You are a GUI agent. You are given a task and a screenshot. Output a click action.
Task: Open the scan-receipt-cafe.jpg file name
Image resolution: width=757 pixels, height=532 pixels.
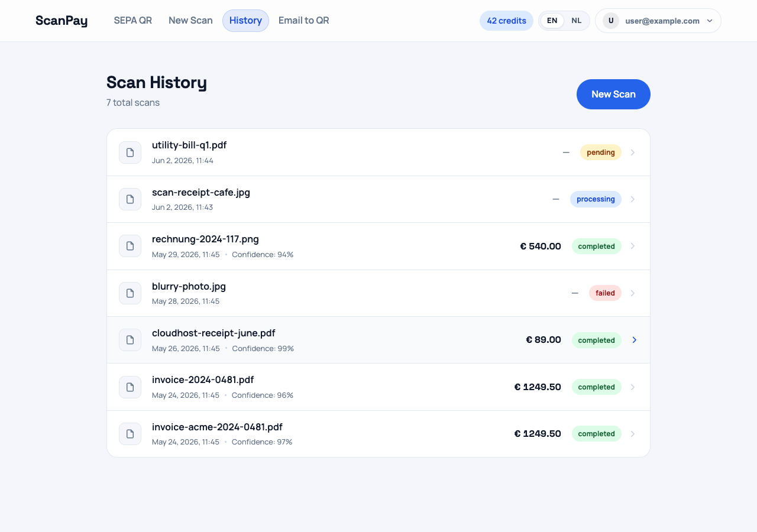[x=201, y=192]
